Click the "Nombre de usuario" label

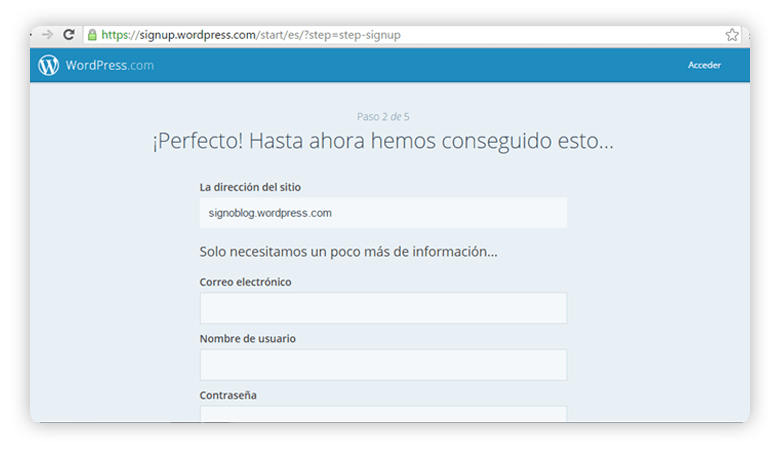(x=248, y=339)
